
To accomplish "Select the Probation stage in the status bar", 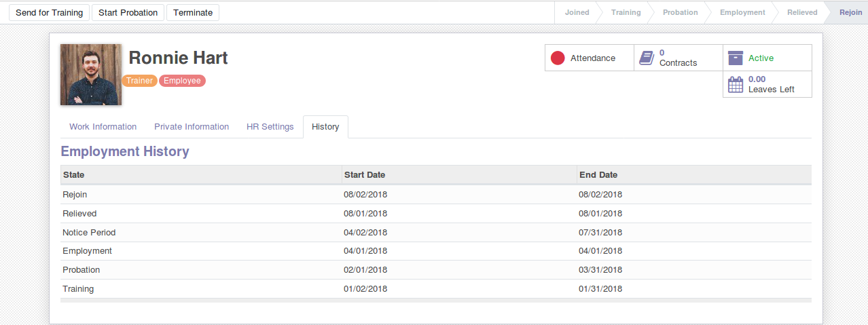I will point(681,12).
